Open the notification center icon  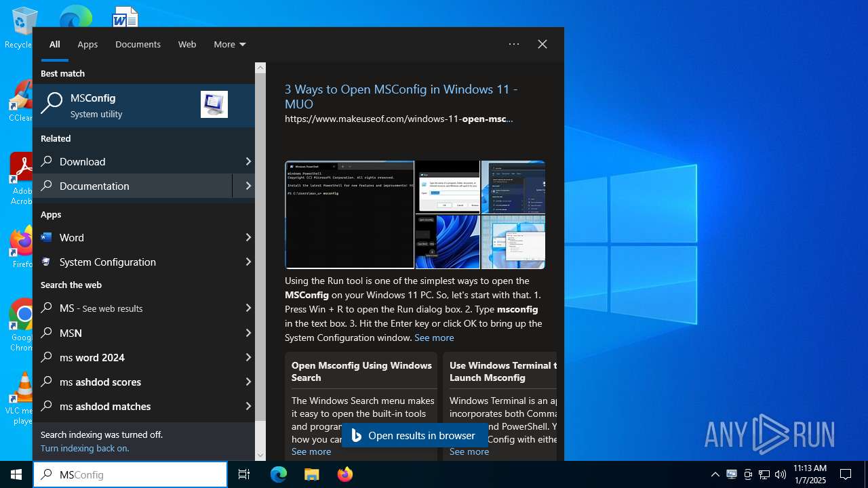tap(846, 474)
